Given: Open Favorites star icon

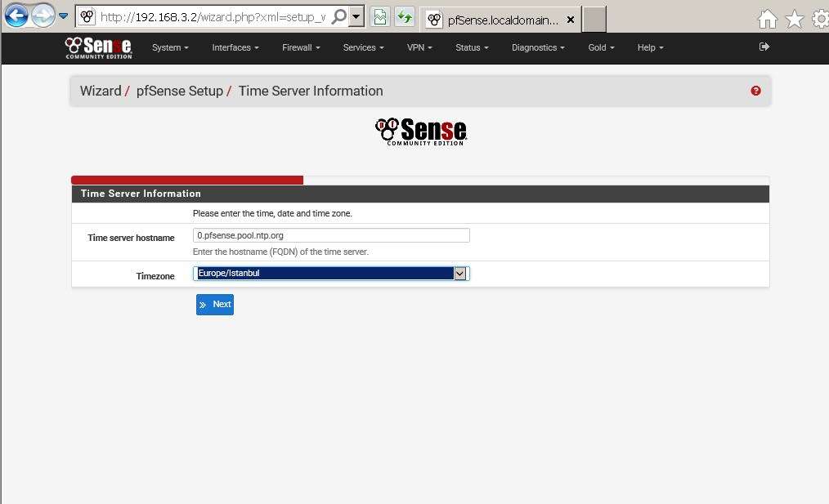Looking at the screenshot, I should pos(794,20).
